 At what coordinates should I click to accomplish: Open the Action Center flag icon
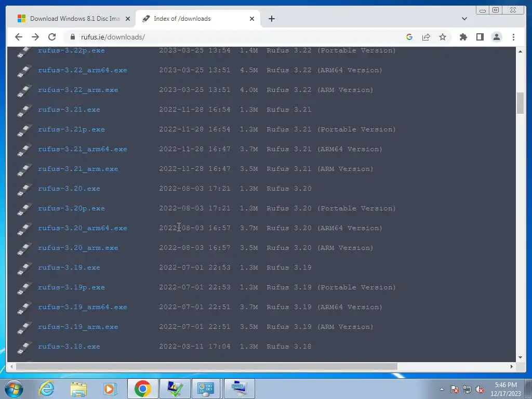point(455,389)
